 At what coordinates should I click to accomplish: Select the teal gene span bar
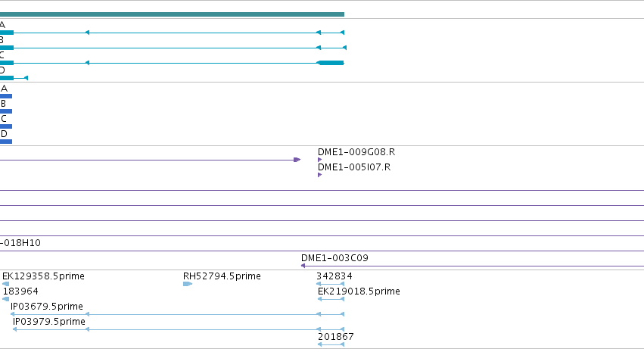[172, 14]
